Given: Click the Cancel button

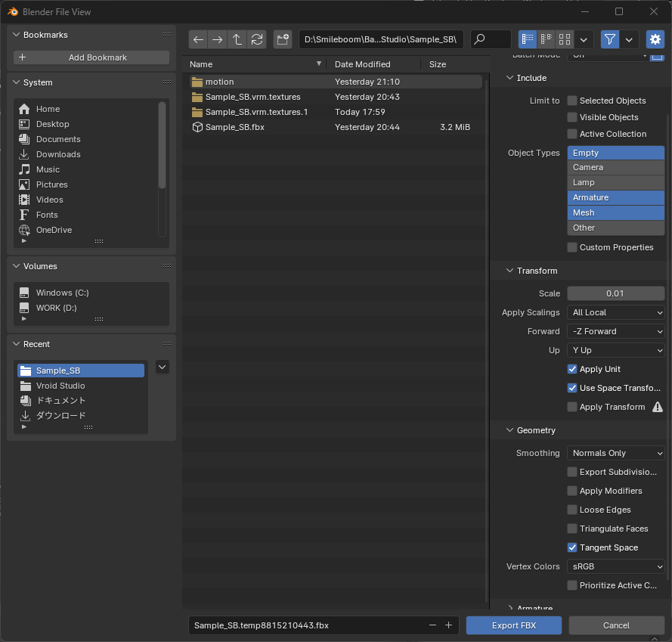Looking at the screenshot, I should click(616, 625).
